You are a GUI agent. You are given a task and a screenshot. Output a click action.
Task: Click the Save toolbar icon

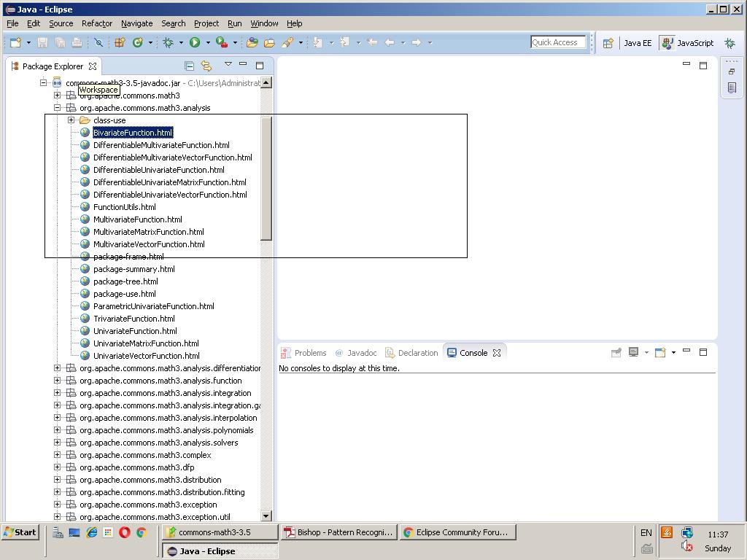point(42,42)
